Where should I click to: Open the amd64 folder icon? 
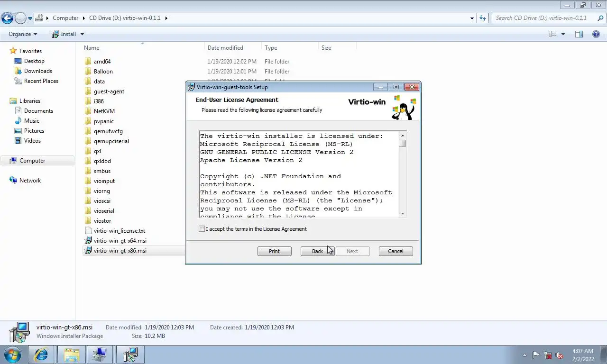[x=88, y=62]
